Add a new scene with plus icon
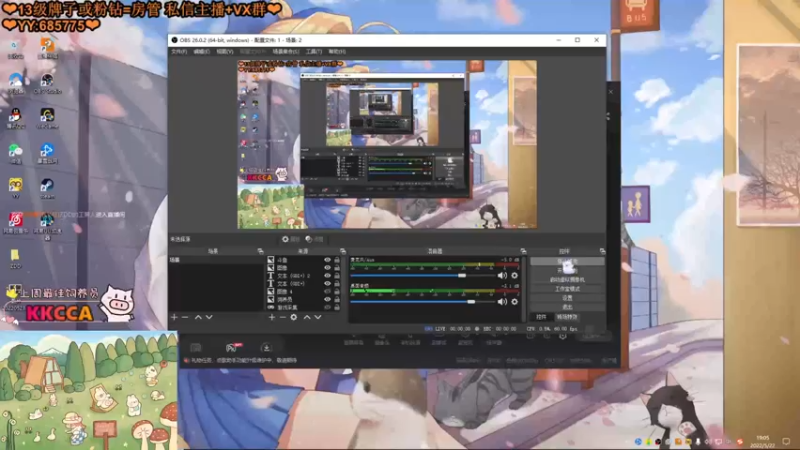The image size is (800, 450). 174,317
